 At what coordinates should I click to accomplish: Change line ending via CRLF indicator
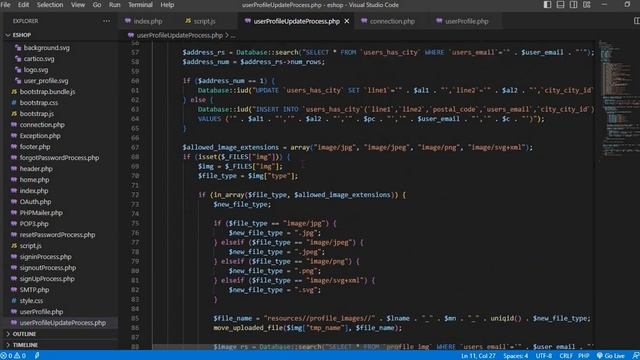pyautogui.click(x=566, y=356)
